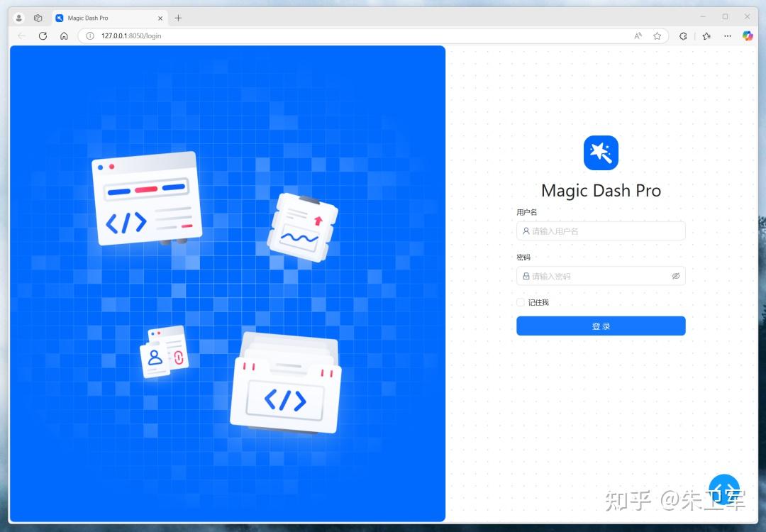Open the browser settings menu via the ellipsis
The width and height of the screenshot is (766, 532).
coord(728,35)
